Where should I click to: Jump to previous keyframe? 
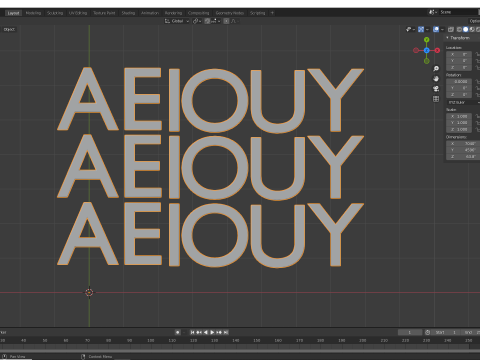coord(199,332)
